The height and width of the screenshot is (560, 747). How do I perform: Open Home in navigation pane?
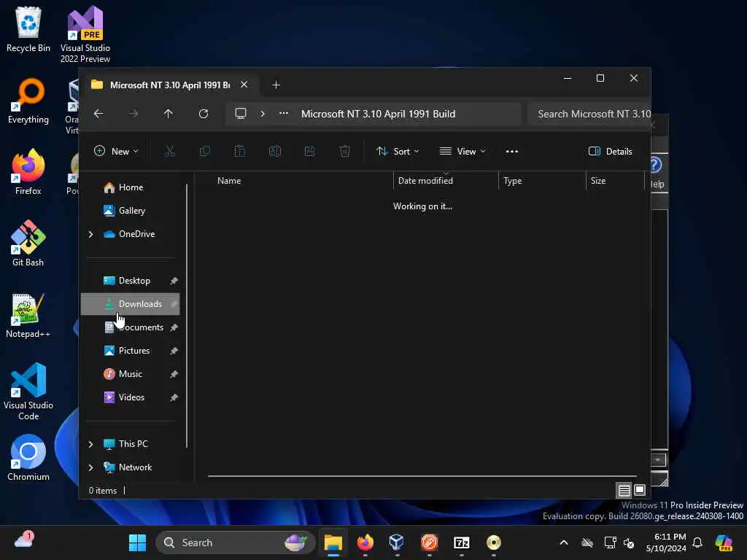[131, 187]
